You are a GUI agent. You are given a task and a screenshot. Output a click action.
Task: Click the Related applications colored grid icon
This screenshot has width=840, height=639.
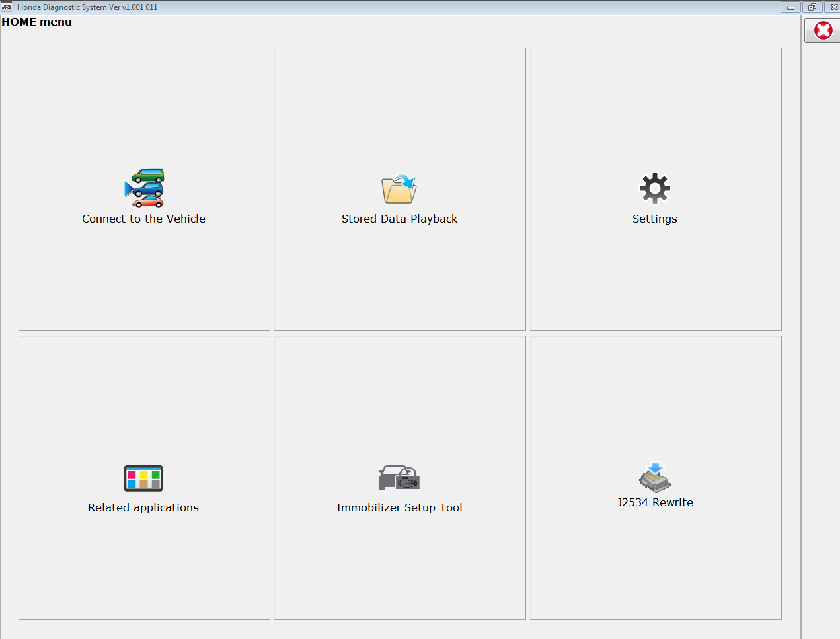click(x=143, y=478)
